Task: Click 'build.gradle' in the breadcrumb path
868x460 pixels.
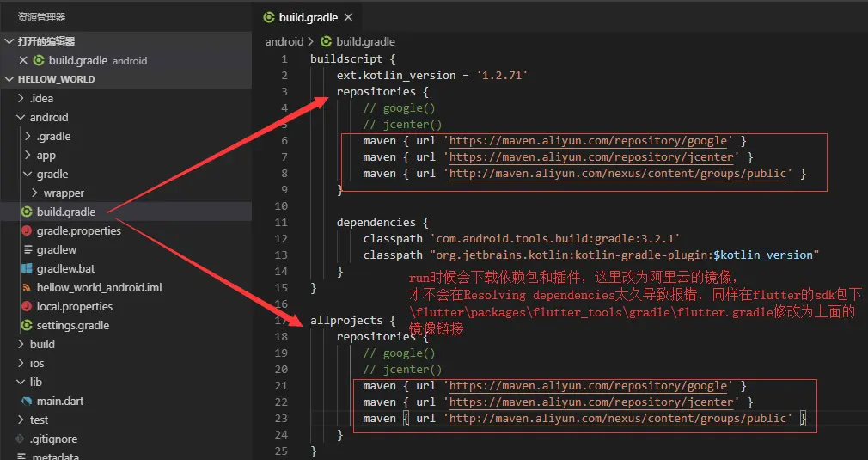Action: point(365,41)
